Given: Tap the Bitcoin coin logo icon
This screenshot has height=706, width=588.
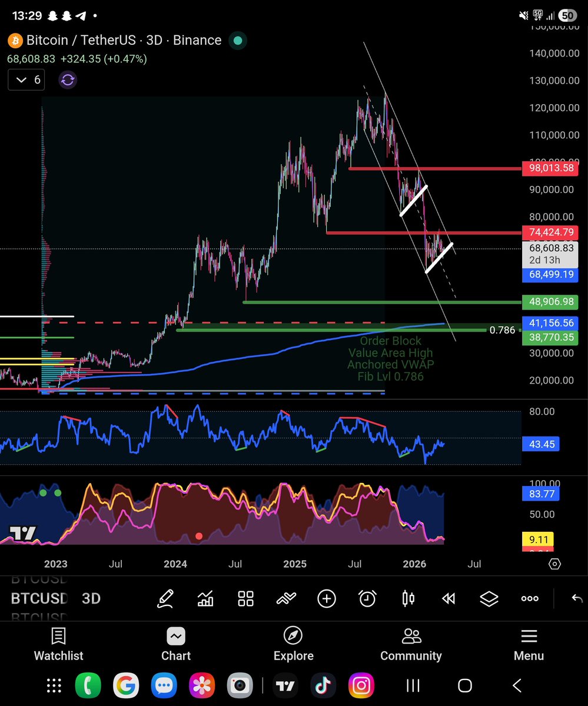Looking at the screenshot, I should (x=15, y=41).
